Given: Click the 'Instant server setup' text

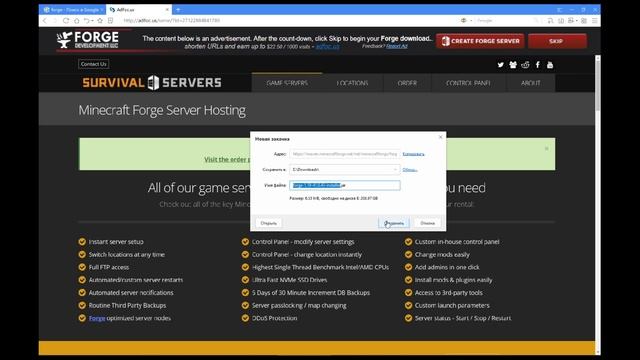Looking at the screenshot, I should [116, 242].
